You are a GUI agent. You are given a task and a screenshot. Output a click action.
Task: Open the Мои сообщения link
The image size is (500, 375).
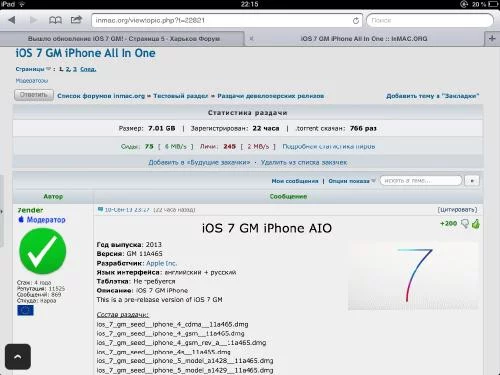click(295, 181)
